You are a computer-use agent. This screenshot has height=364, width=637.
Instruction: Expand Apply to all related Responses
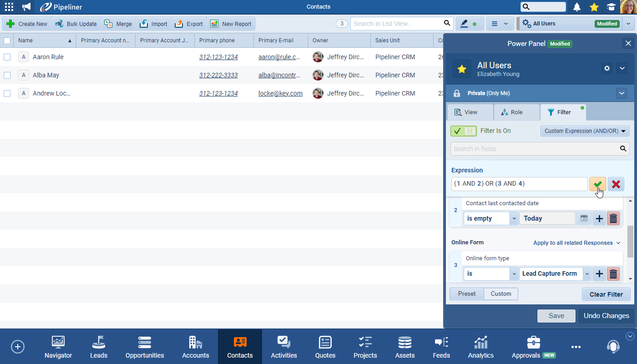click(x=576, y=243)
